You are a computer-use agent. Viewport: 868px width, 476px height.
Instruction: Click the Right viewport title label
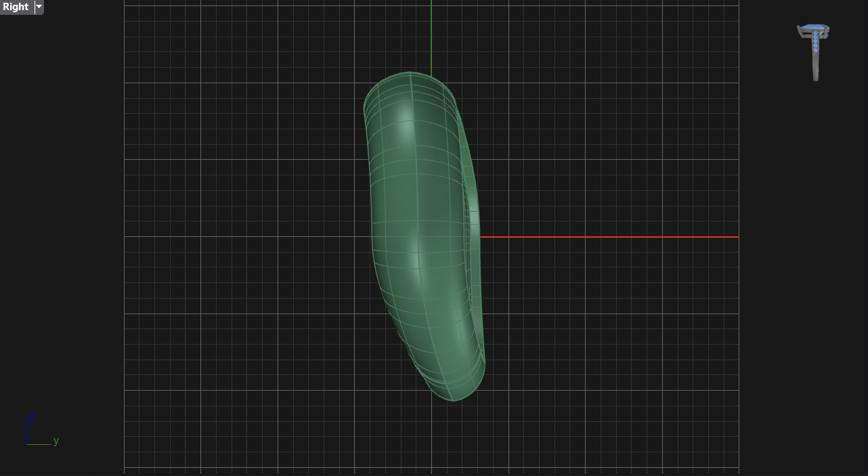pos(16,7)
